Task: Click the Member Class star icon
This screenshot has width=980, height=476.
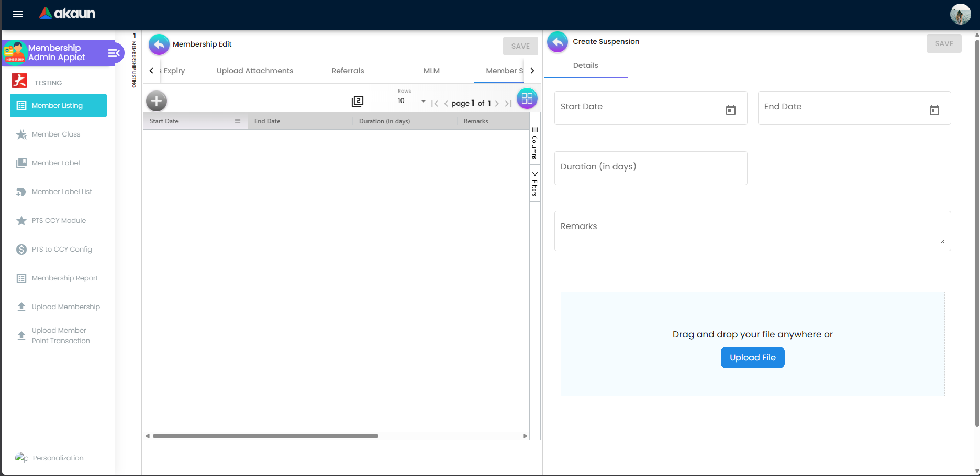Action: coord(21,134)
